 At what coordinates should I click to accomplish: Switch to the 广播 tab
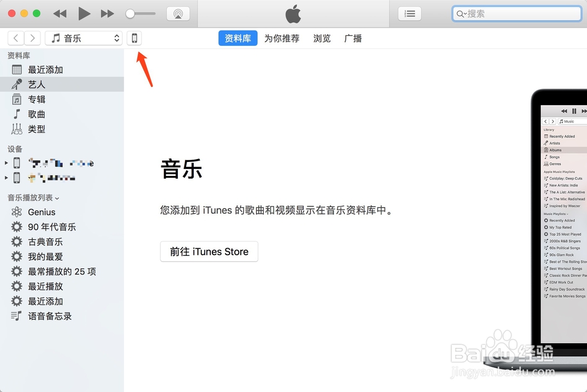pyautogui.click(x=353, y=38)
